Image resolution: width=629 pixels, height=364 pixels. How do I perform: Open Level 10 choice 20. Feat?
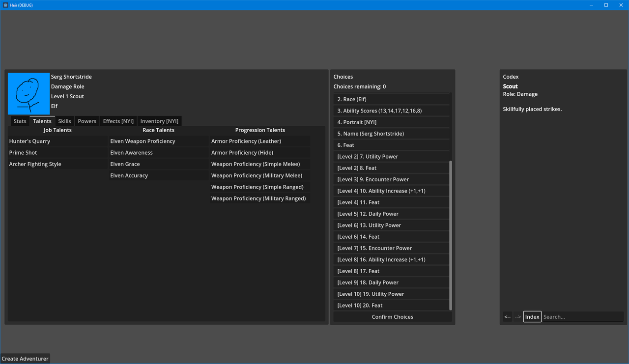point(391,306)
